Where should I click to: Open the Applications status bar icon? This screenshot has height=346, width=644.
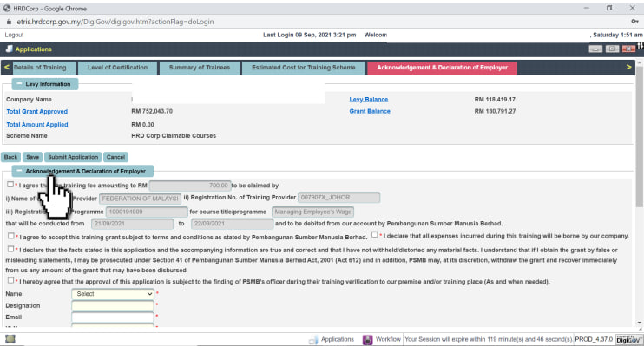313,339
